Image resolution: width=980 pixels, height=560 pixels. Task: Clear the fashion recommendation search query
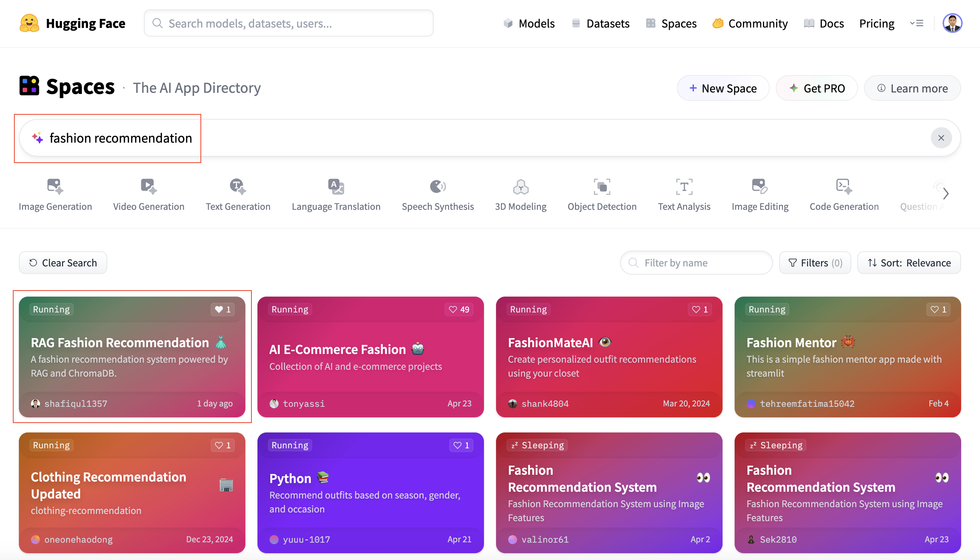point(941,138)
